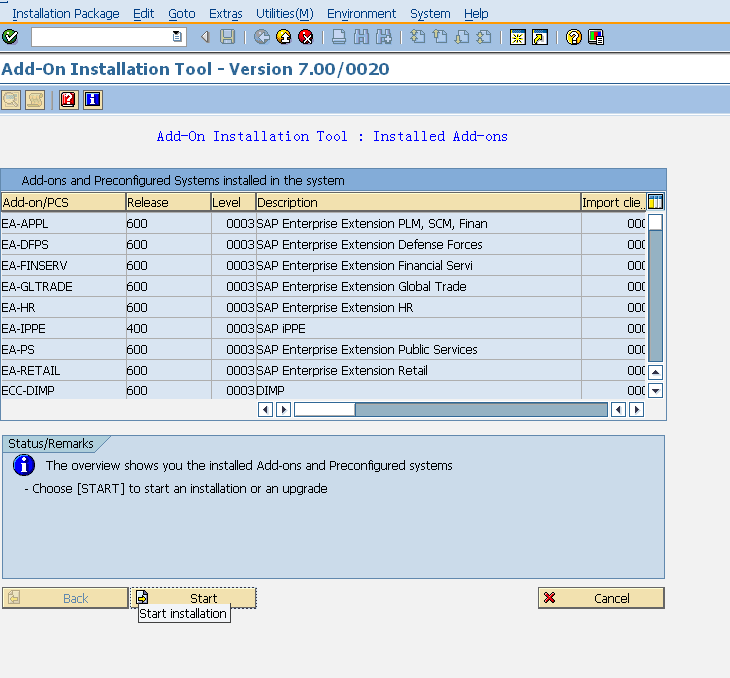This screenshot has height=678, width=730.
Task: Click the vertical scrollbar track of the table
Action: (x=655, y=296)
